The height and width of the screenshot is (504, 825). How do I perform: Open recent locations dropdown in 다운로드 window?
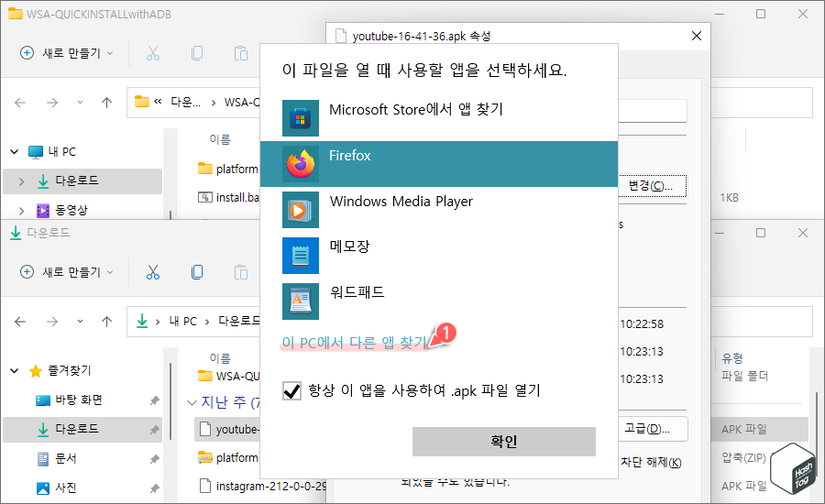pyautogui.click(x=80, y=322)
